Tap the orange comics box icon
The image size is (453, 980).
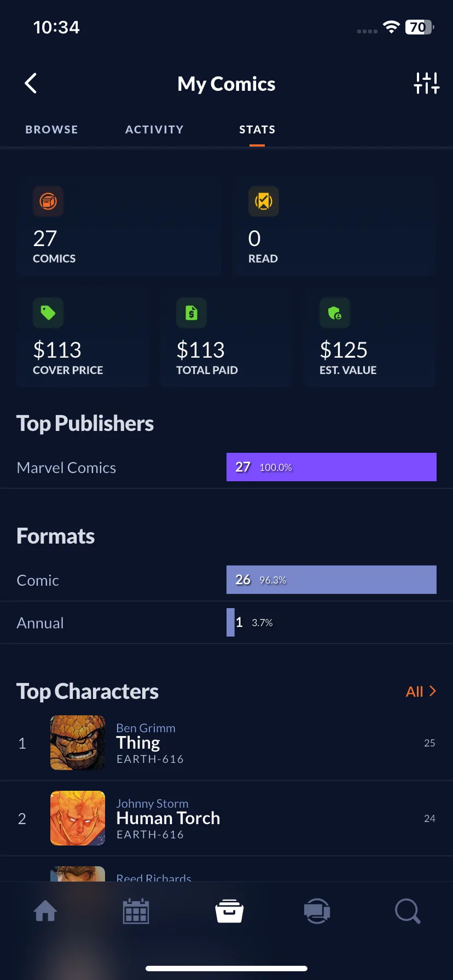tap(48, 201)
